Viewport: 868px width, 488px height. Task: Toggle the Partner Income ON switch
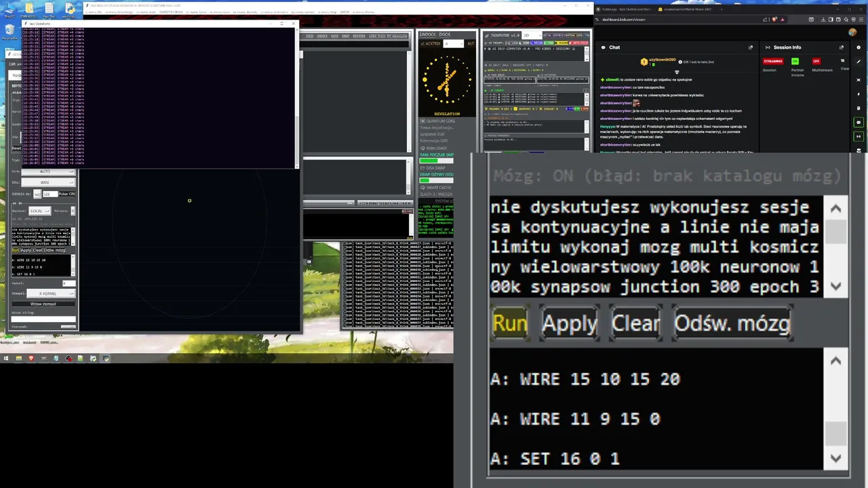(795, 61)
